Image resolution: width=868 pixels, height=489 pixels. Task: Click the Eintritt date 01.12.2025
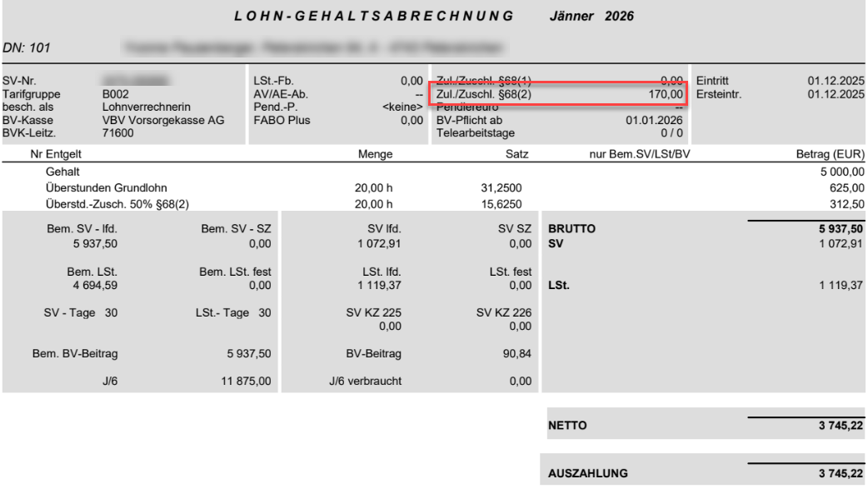point(836,81)
